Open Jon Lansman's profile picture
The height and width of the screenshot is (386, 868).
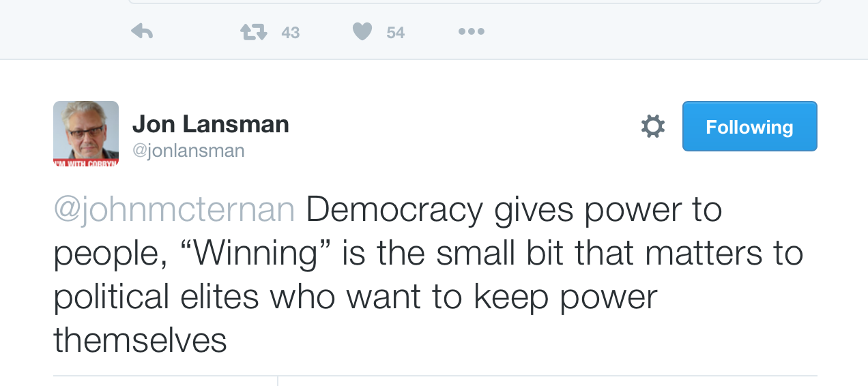click(86, 130)
